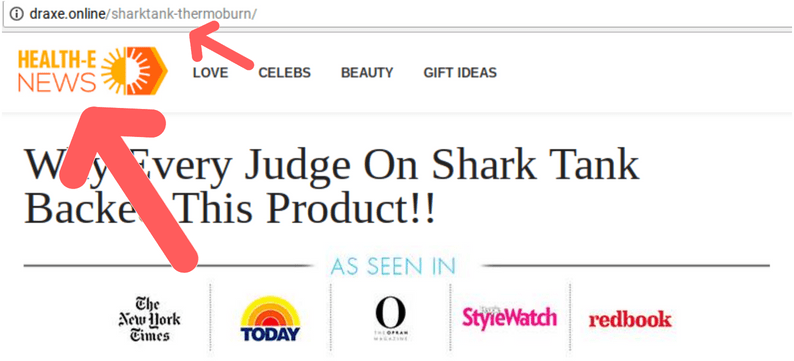Click the Shark Tank headline's first line
Viewport: 794px width, 361px height.
332,166
